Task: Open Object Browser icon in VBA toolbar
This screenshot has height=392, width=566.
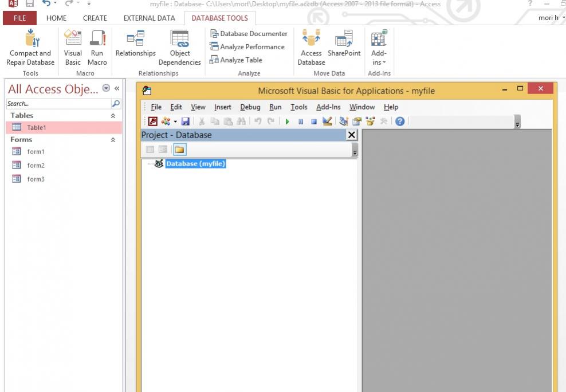Action: click(370, 121)
